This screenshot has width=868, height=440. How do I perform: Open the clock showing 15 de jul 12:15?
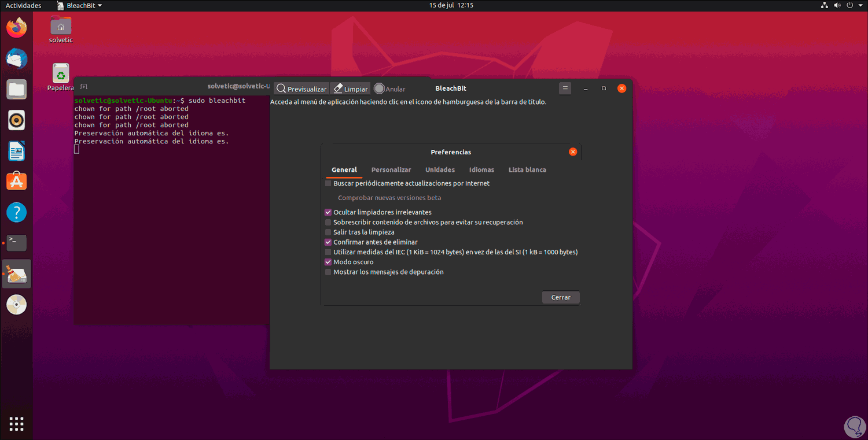(451, 5)
